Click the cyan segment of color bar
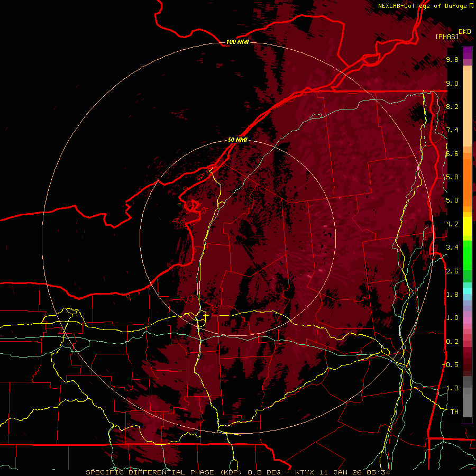This screenshot has height=476, width=476. click(x=467, y=291)
